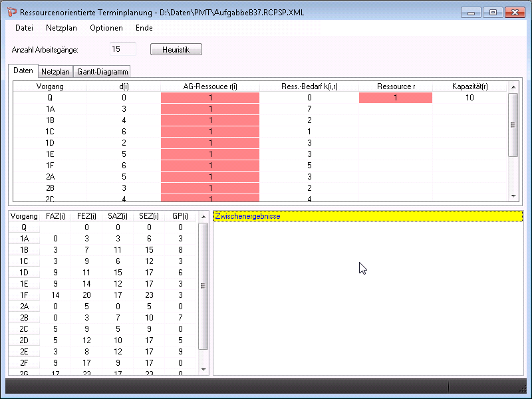Click the upper data table's scroll-up arrow

tap(513, 86)
